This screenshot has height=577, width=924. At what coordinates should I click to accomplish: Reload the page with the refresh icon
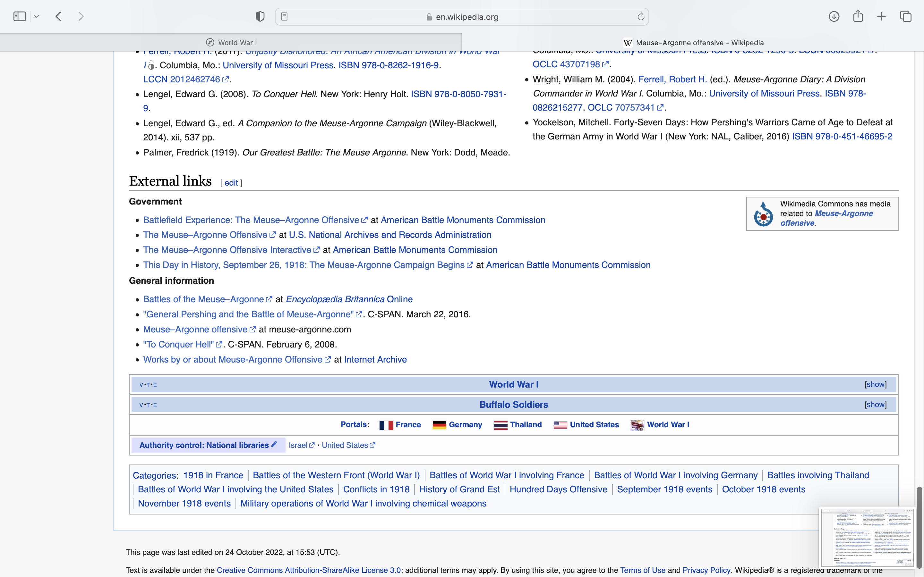click(641, 16)
